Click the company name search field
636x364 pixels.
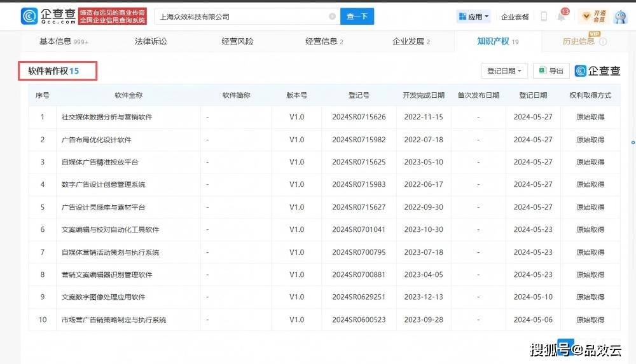(x=242, y=17)
